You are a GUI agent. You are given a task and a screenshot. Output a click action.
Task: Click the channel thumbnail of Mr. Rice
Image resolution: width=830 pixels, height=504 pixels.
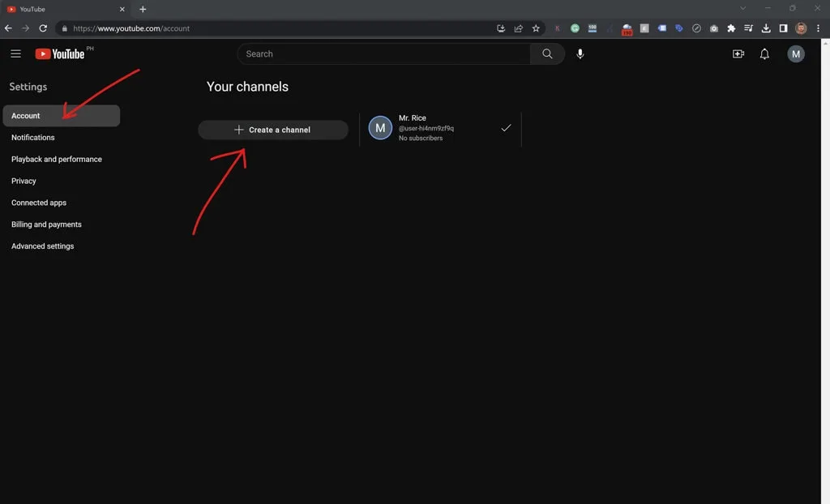click(x=380, y=127)
